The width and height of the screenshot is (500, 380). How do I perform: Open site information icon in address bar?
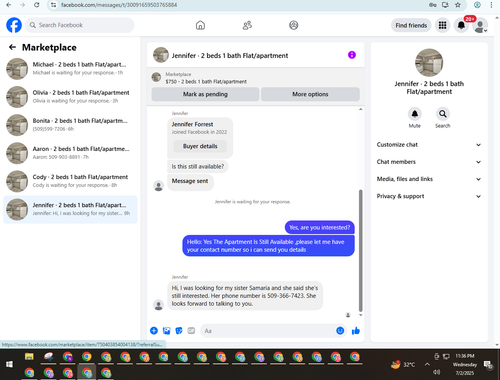[53, 5]
